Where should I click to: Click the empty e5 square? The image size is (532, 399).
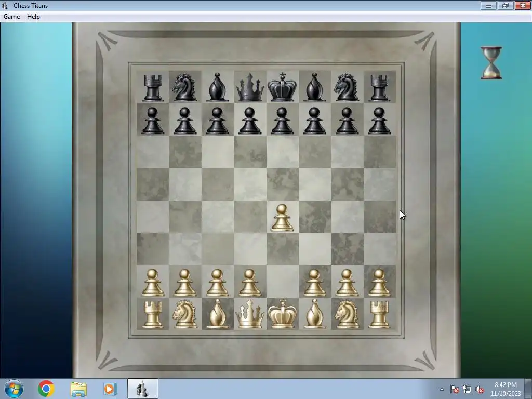[282, 184]
